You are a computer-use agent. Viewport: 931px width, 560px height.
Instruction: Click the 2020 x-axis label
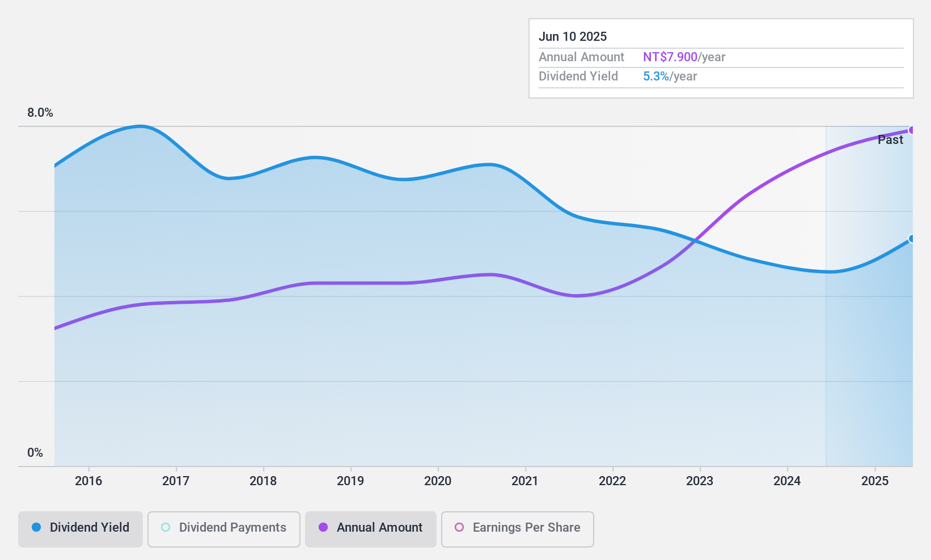pos(438,481)
